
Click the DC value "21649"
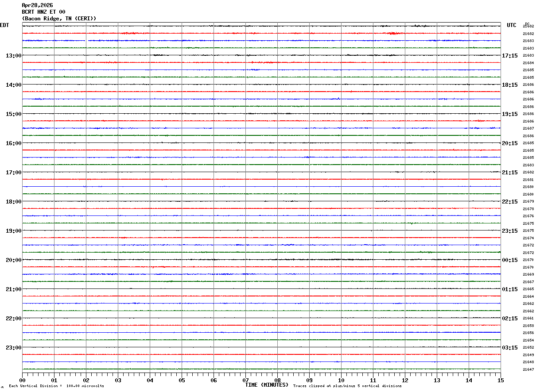(528, 355)
